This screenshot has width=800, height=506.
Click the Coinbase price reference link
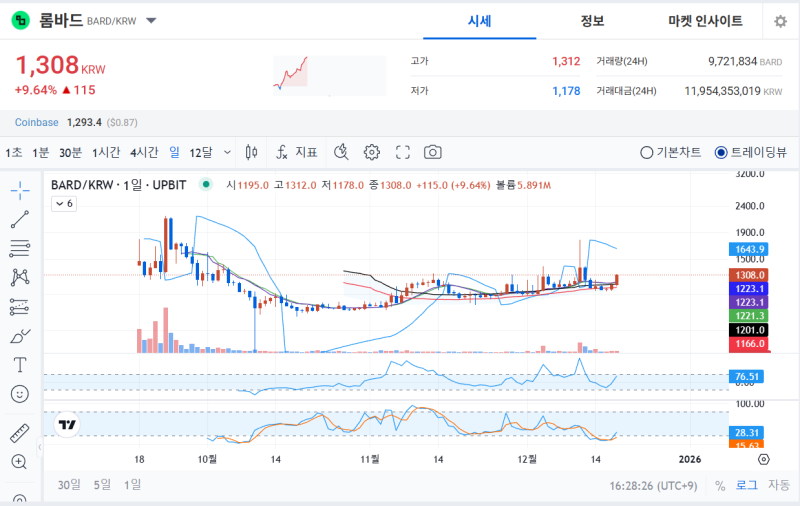pos(36,122)
